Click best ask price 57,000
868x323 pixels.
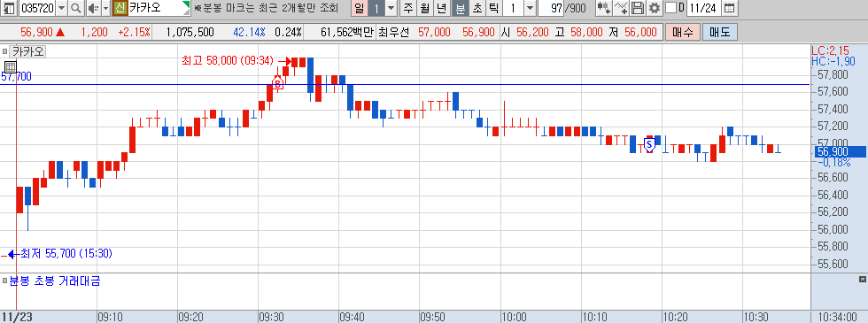pos(434,32)
